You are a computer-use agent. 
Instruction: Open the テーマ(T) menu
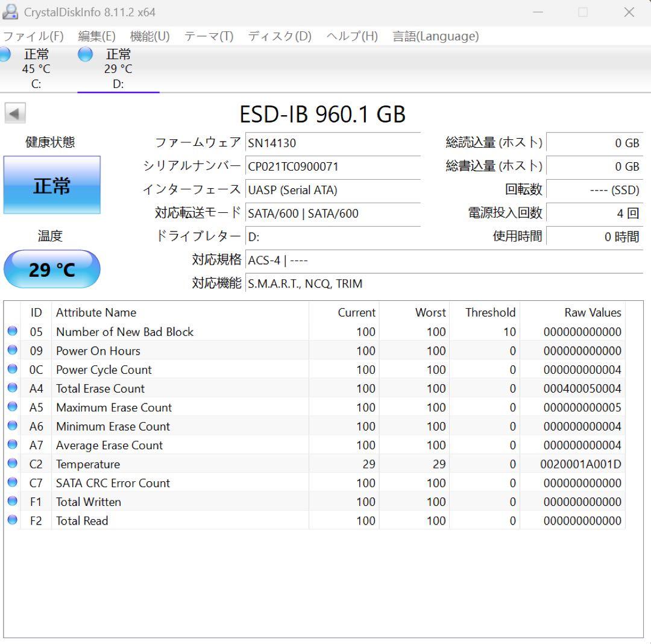(x=208, y=36)
